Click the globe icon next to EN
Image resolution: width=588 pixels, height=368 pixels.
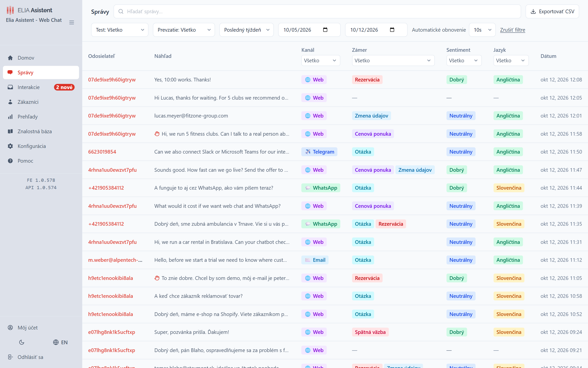pos(56,342)
